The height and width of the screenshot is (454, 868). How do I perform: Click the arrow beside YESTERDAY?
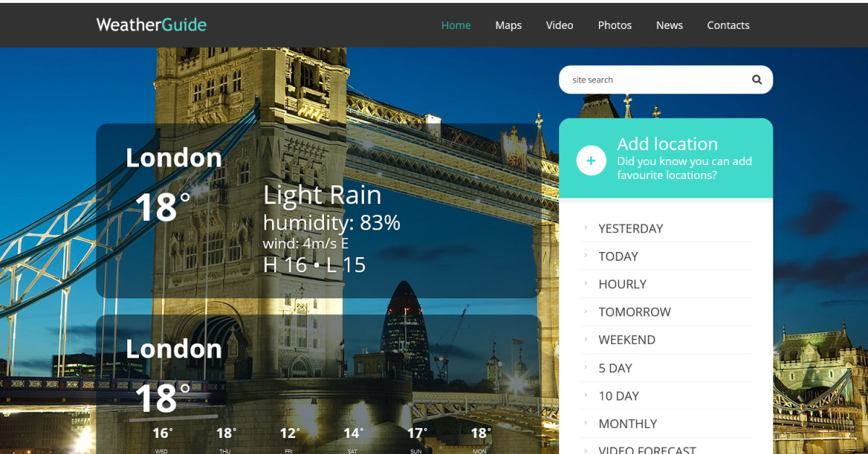point(585,227)
